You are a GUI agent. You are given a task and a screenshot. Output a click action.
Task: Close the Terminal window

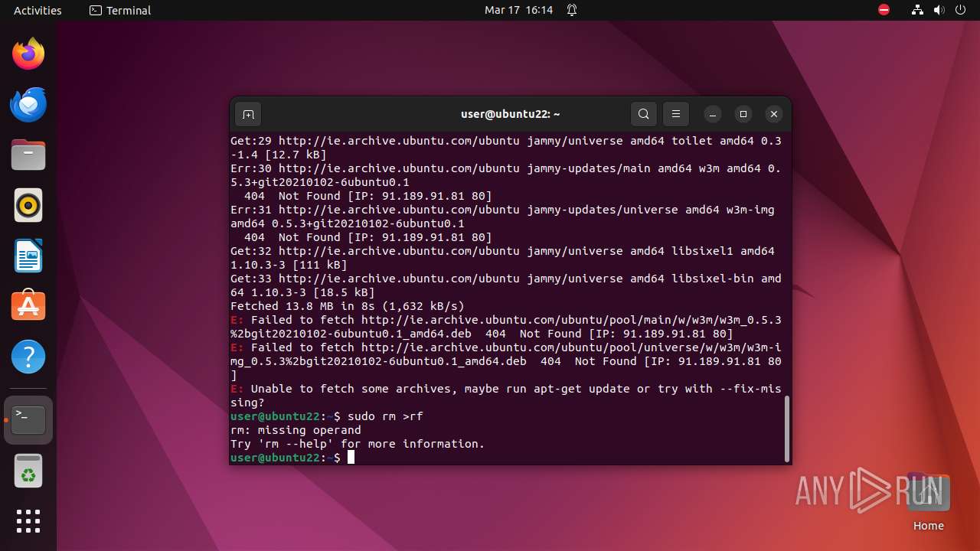774,114
